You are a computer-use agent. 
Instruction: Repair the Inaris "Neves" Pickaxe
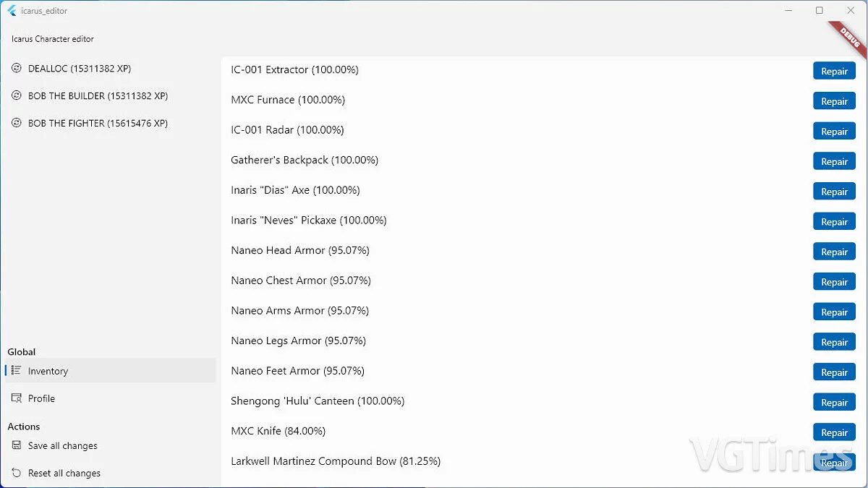click(834, 221)
